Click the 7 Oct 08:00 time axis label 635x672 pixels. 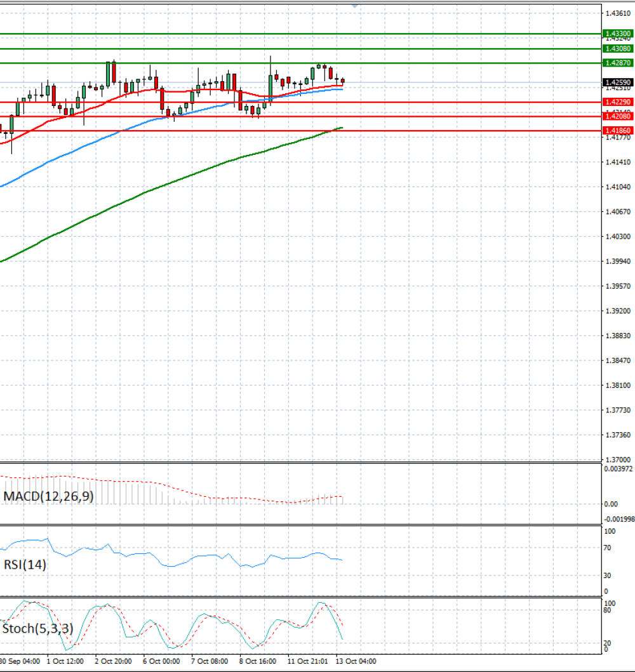click(x=210, y=661)
